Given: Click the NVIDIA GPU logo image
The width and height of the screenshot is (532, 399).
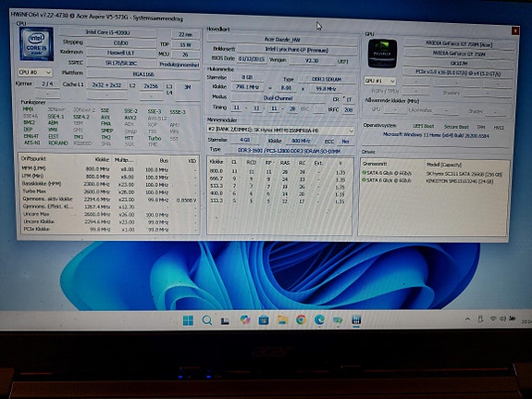Looking at the screenshot, I should 382,54.
